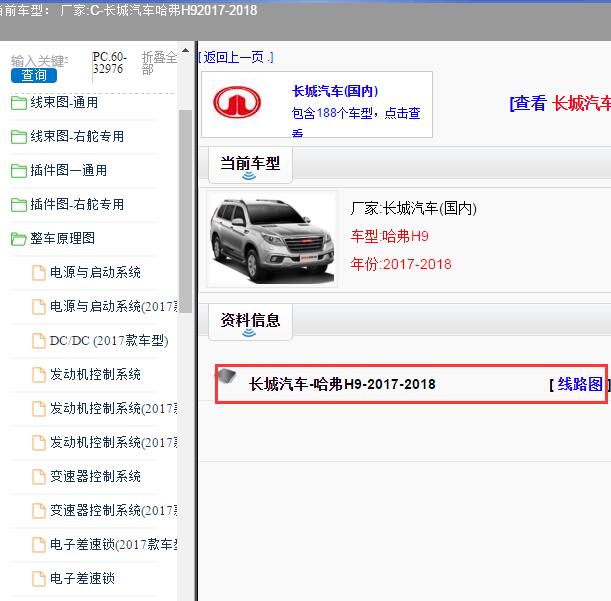Open the last 电子差速锁 document
This screenshot has height=601, width=611.
point(82,578)
